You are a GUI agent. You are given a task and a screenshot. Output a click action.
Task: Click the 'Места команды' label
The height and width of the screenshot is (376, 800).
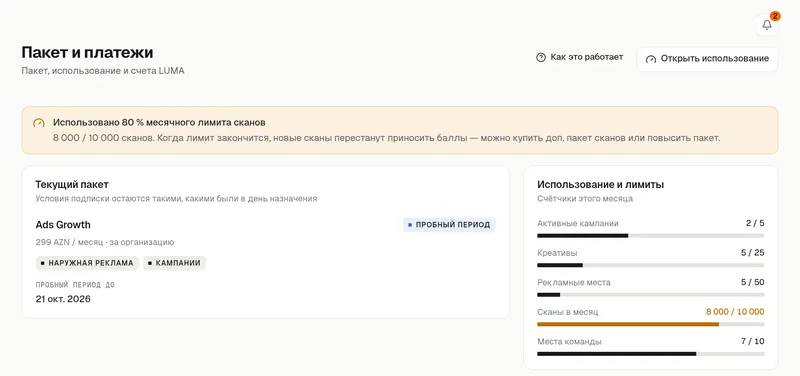pyautogui.click(x=569, y=342)
